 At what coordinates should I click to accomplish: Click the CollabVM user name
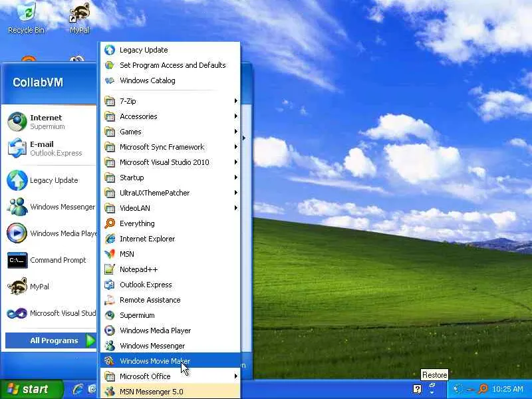coord(38,82)
